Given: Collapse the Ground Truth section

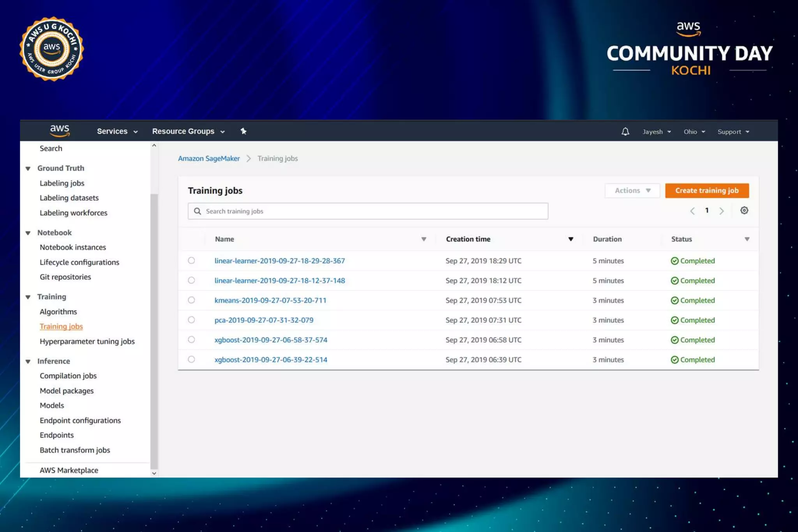Looking at the screenshot, I should (28, 168).
